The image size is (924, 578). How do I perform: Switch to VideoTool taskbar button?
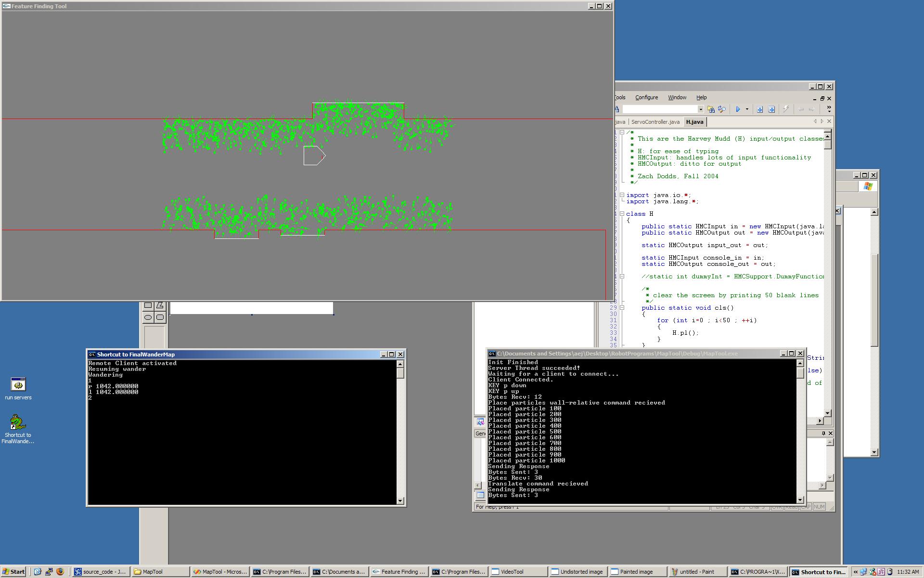pyautogui.click(x=518, y=572)
